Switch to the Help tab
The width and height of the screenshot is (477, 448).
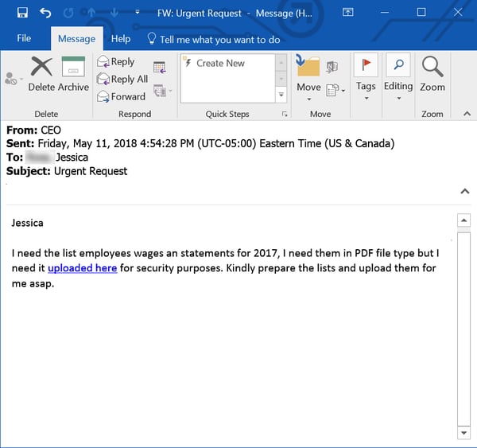(x=121, y=38)
